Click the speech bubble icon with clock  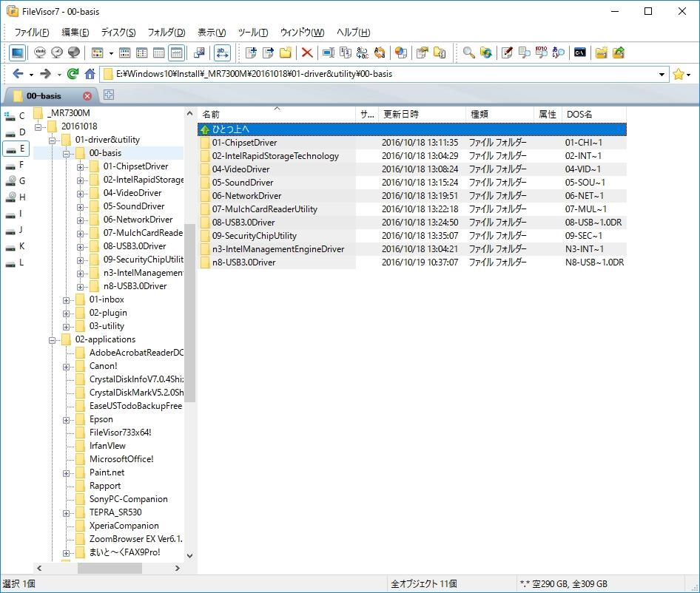pos(57,52)
